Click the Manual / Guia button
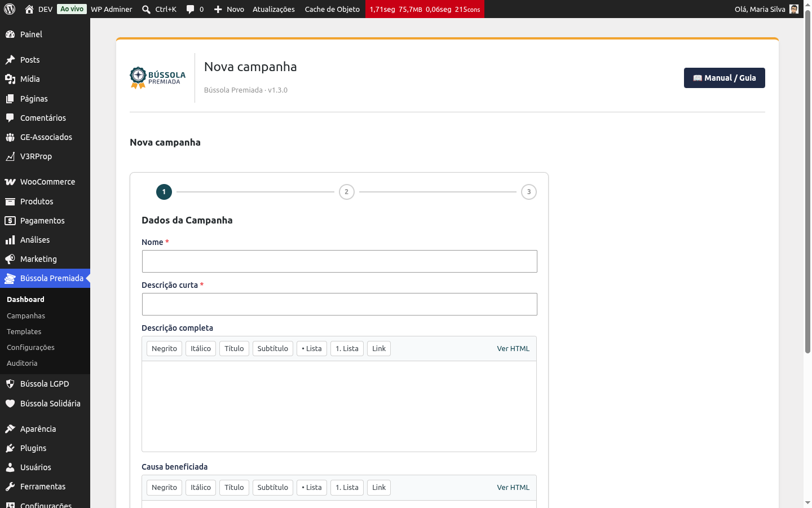The image size is (812, 508). 725,78
